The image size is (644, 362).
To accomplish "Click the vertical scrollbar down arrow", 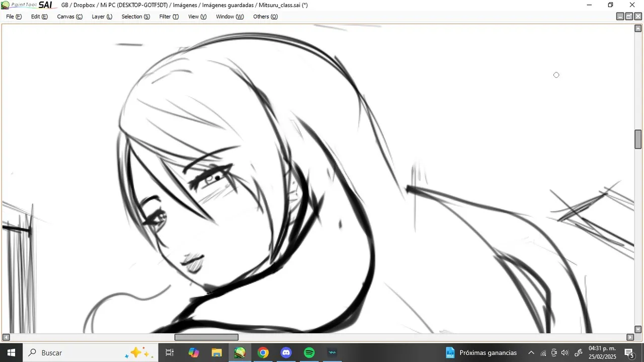I will click(638, 329).
